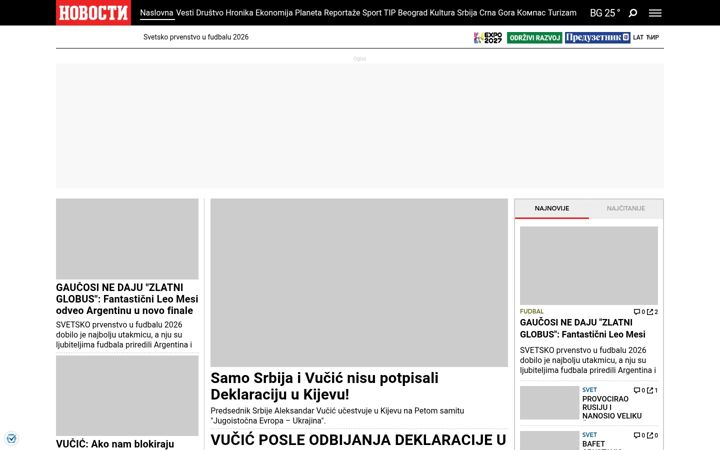
Task: Open comments icon on FUDBAL article
Action: pos(639,312)
